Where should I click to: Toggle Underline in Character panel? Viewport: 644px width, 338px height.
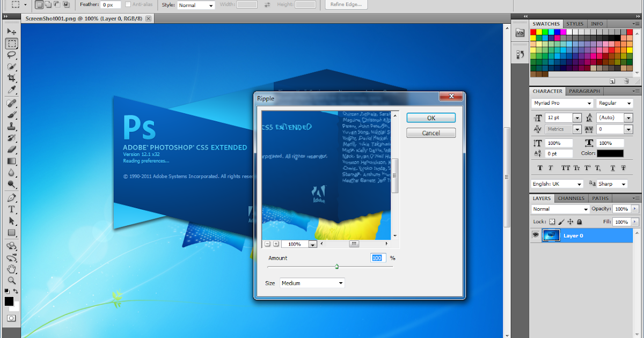(x=613, y=168)
